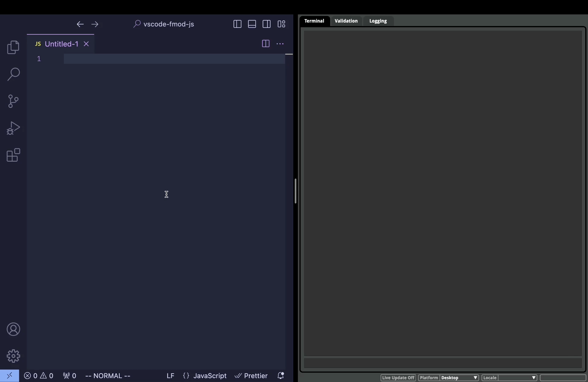This screenshot has height=382, width=588.
Task: Toggle the primary side bar visibility
Action: click(x=237, y=24)
